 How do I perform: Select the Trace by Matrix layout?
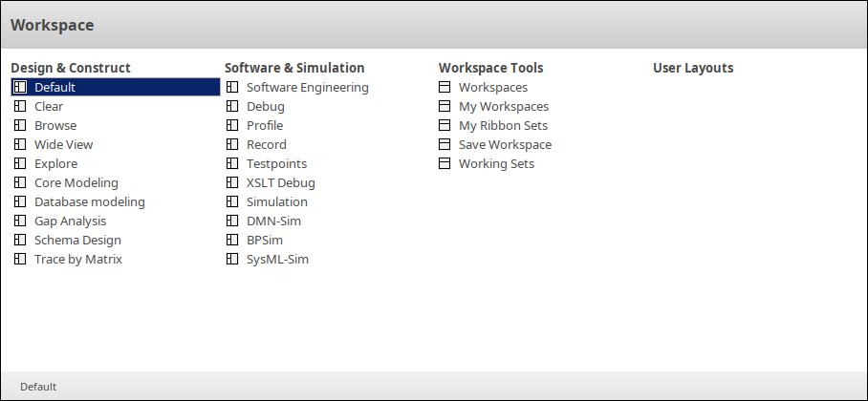(78, 260)
